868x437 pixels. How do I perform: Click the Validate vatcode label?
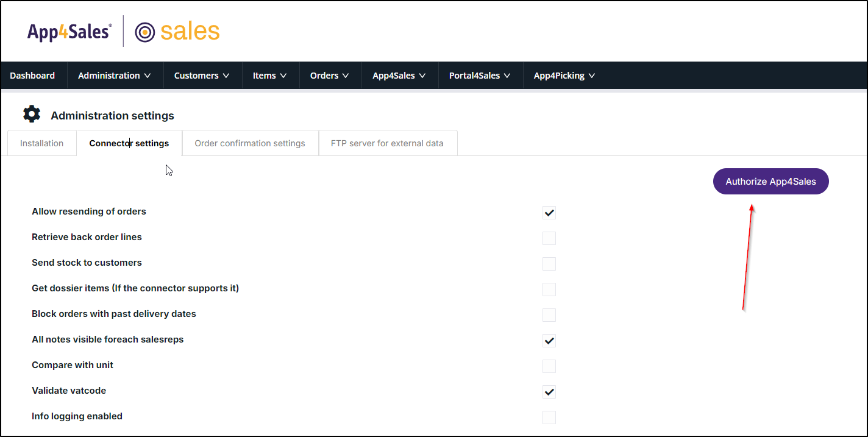click(x=69, y=391)
